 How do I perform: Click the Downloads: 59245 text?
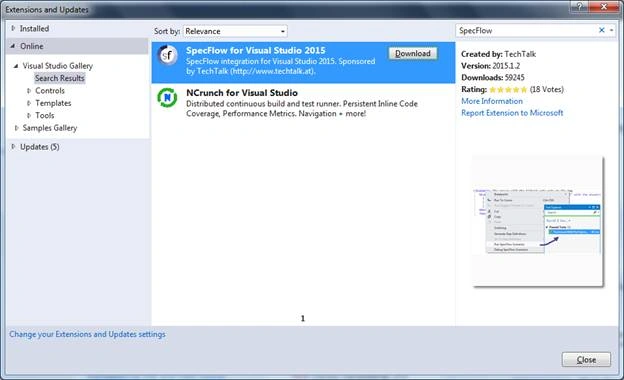click(x=493, y=78)
